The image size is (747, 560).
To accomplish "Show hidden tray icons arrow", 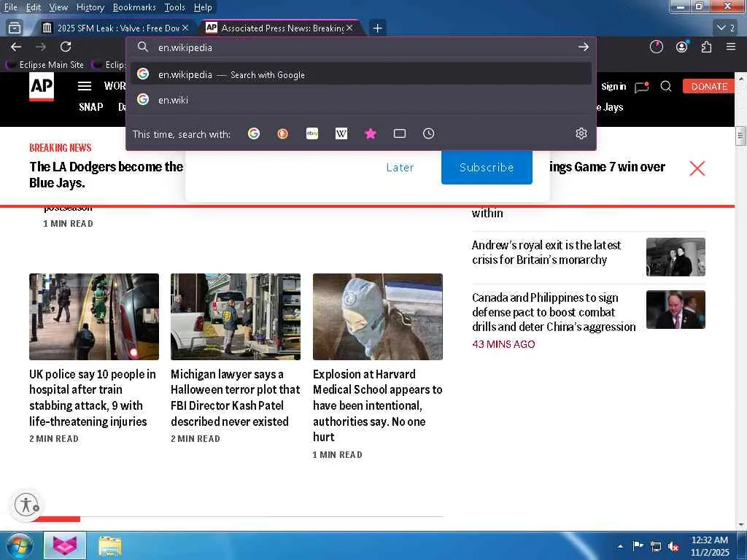I will 620,546.
